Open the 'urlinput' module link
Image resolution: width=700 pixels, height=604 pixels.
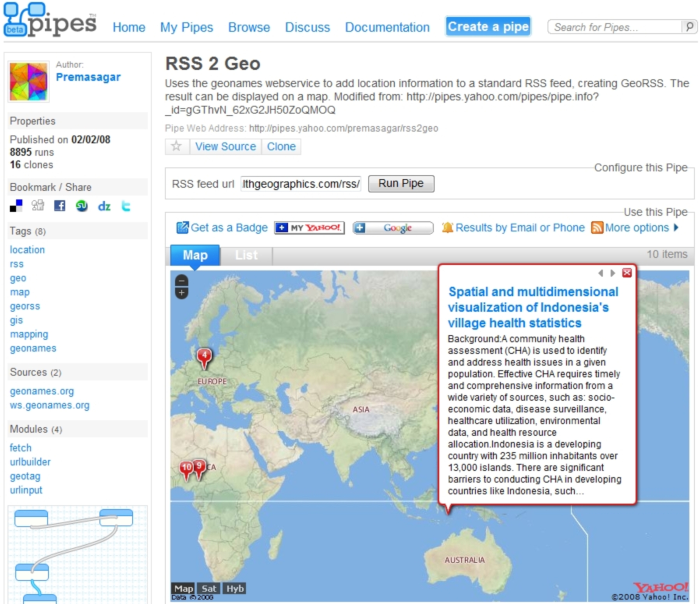tap(26, 490)
